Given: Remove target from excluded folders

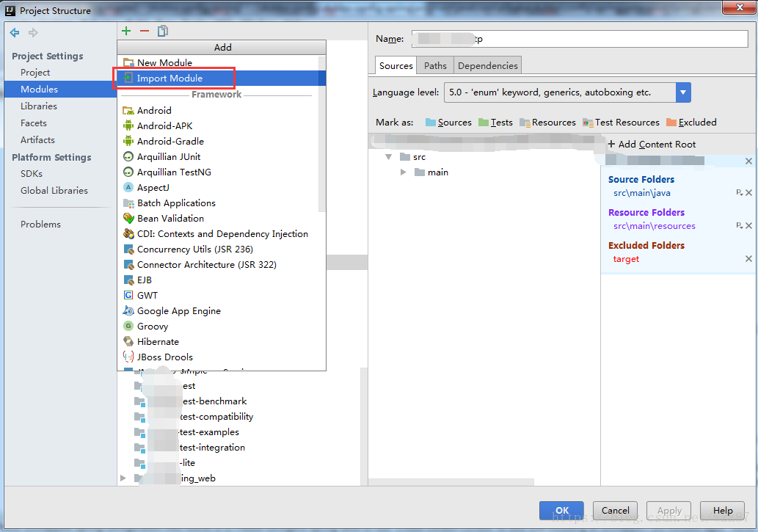Looking at the screenshot, I should (x=748, y=259).
